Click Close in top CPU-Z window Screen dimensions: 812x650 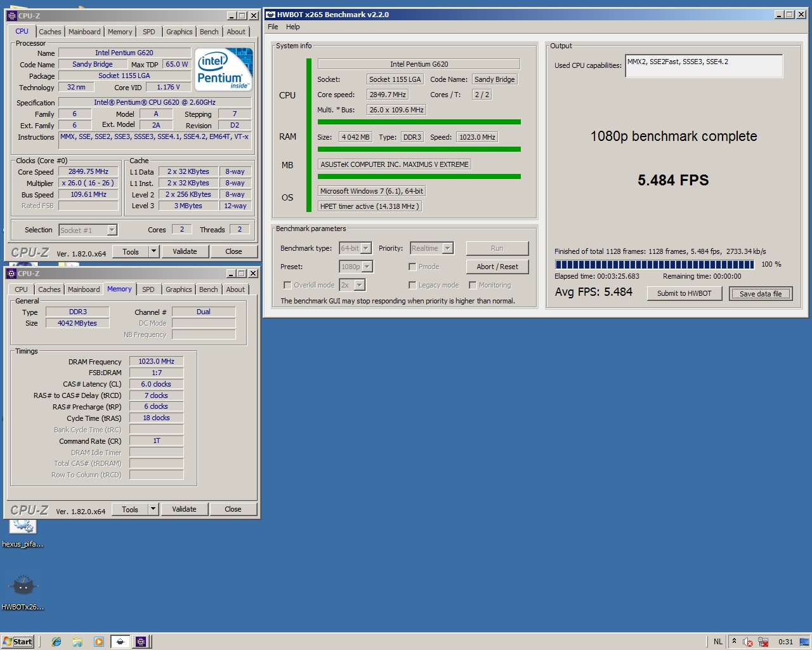click(233, 251)
